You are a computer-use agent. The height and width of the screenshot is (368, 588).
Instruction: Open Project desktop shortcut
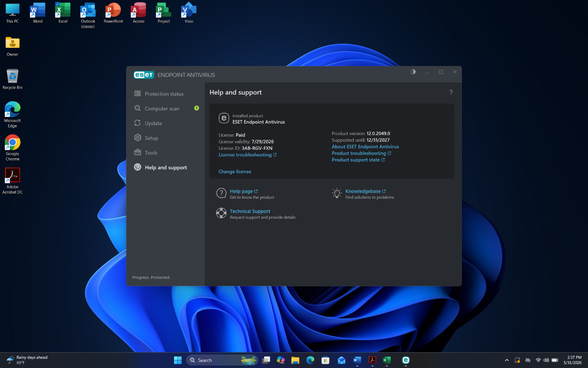pyautogui.click(x=164, y=13)
